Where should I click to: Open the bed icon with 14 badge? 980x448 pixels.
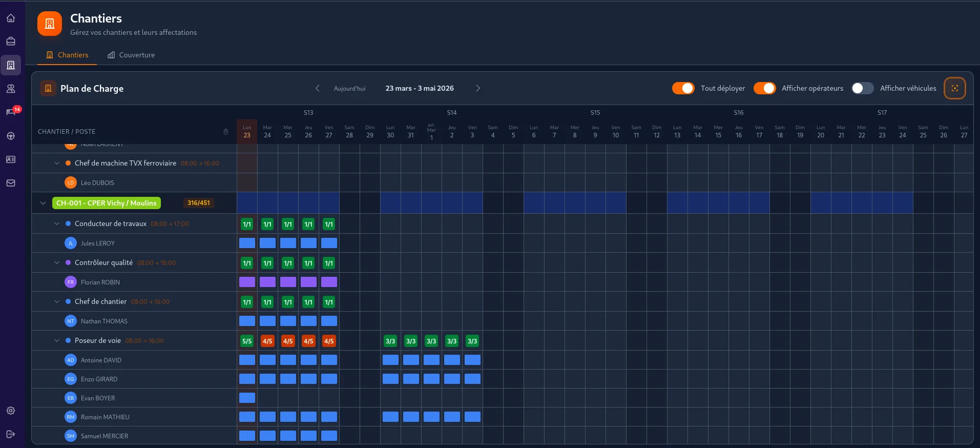[11, 112]
